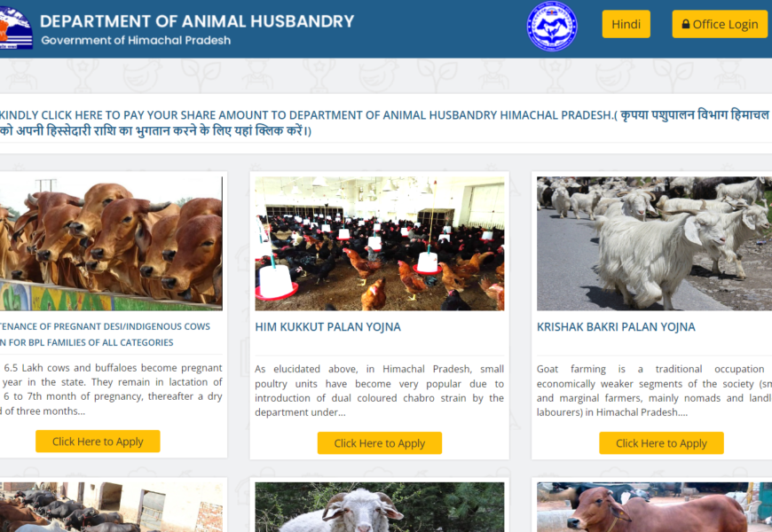Viewport: 772px width, 532px height.
Task: Click the round blue Animal Husbandry department seal
Action: (552, 26)
